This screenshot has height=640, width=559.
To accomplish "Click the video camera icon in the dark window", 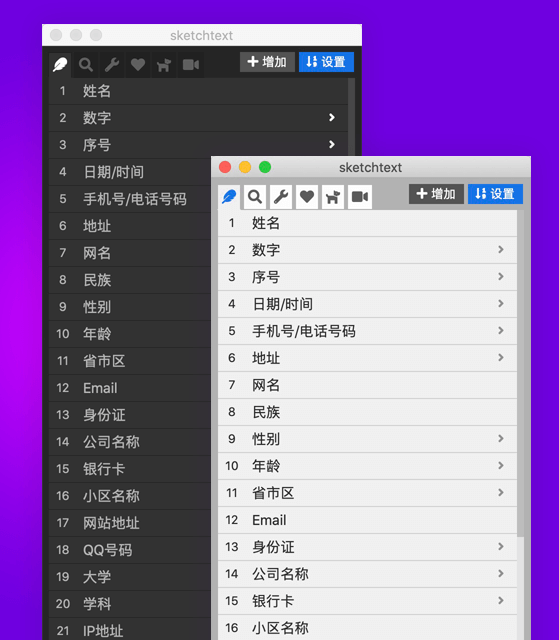I will click(x=191, y=65).
